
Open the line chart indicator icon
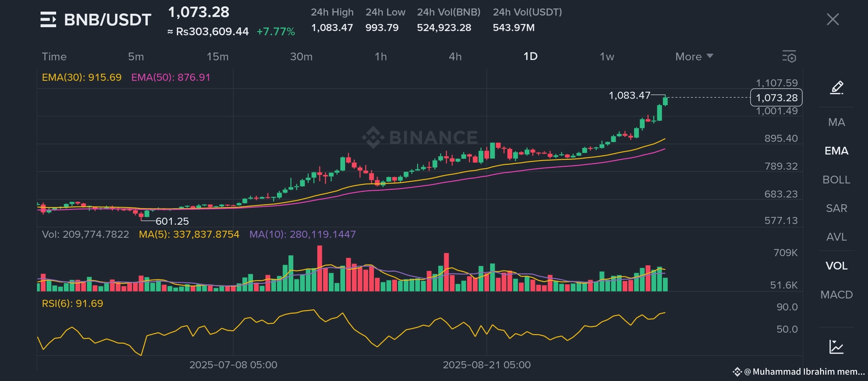tap(836, 347)
